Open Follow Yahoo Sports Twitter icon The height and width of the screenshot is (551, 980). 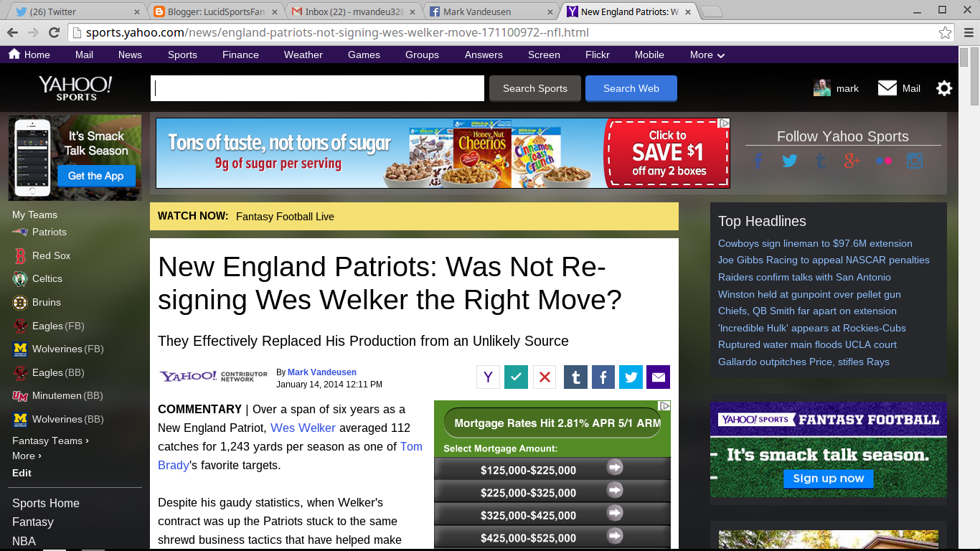[x=790, y=161]
